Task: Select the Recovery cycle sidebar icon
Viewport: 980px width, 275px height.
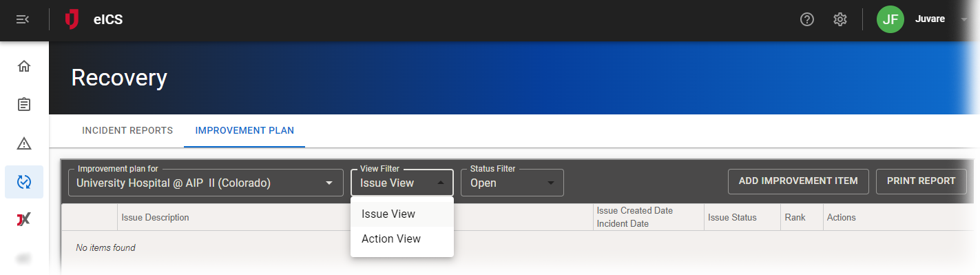Action: (24, 182)
